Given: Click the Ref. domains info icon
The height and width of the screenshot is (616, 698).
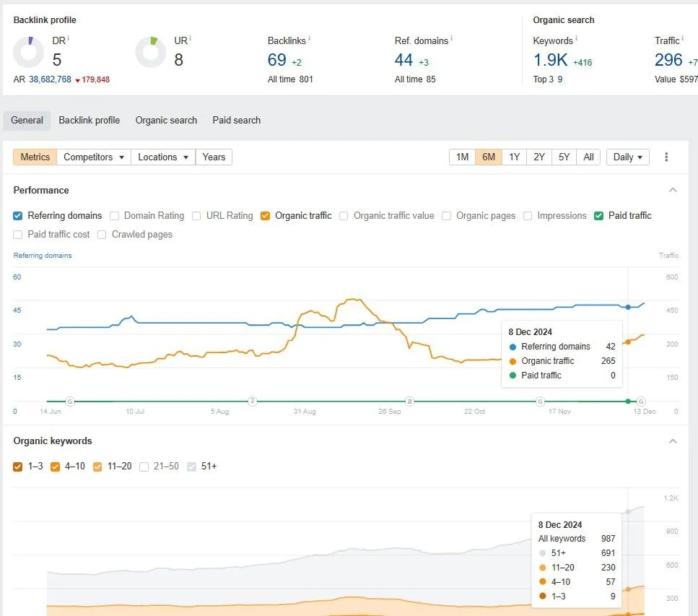Looking at the screenshot, I should 451,38.
